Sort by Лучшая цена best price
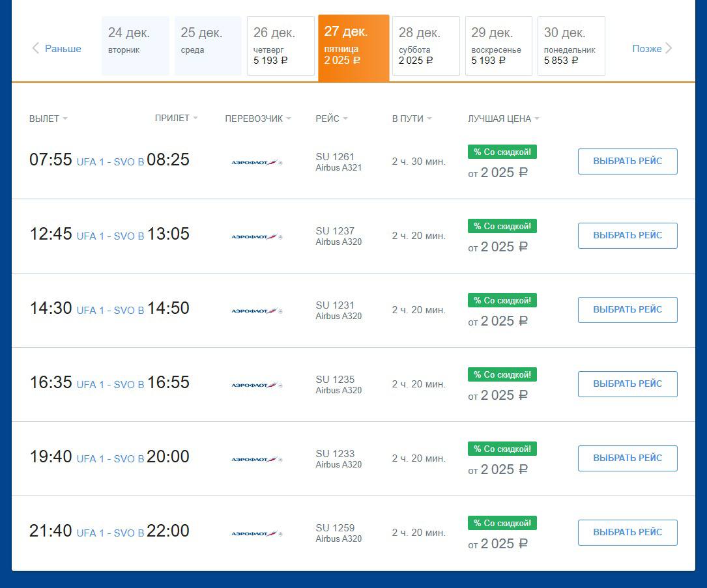The image size is (707, 588). pyautogui.click(x=503, y=119)
